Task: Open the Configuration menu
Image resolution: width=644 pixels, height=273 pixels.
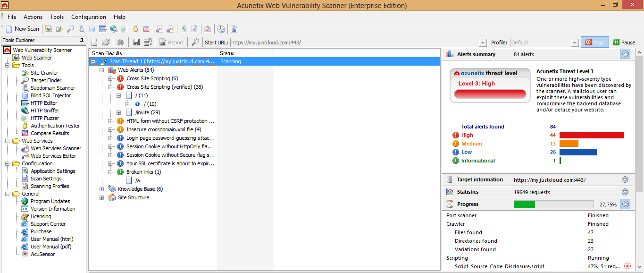Action: (x=89, y=17)
